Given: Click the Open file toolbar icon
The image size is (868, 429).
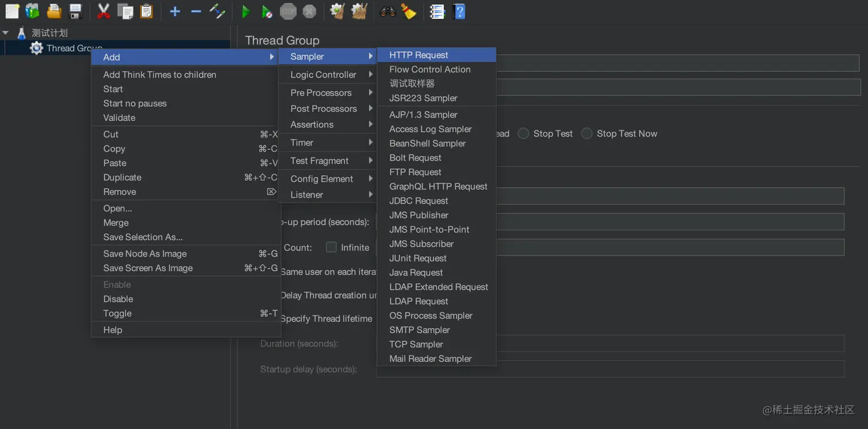Looking at the screenshot, I should [x=54, y=11].
